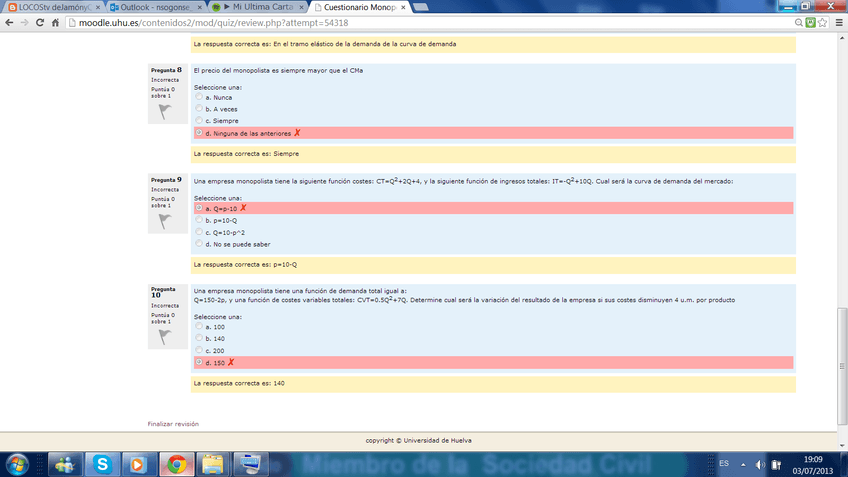The height and width of the screenshot is (477, 848).
Task: Open Windows Live Messenger from the taskbar
Action: pos(65,465)
